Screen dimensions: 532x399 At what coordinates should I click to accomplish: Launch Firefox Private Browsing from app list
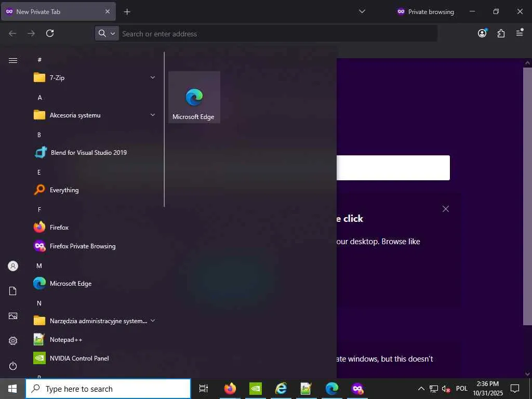coord(95,246)
